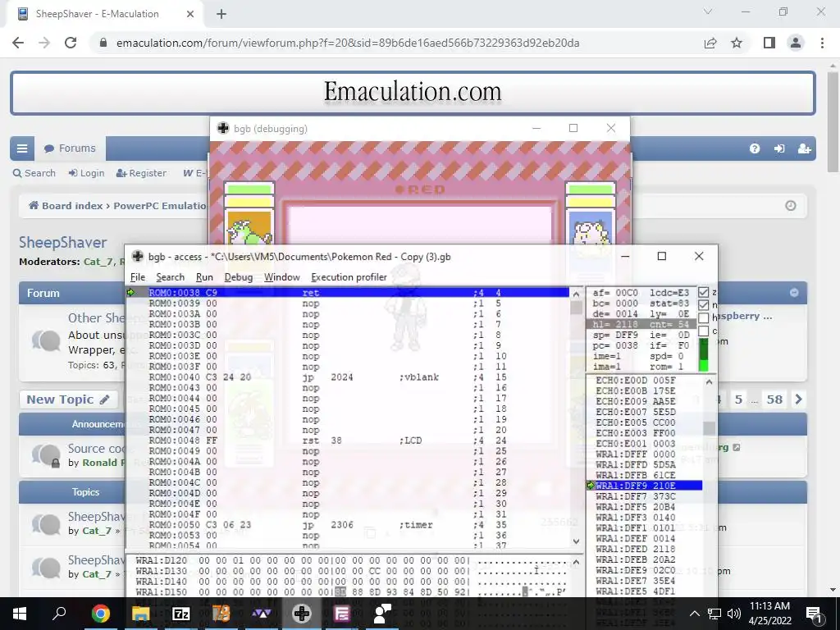Viewport: 840px width, 630px height.
Task: Click stack pane scrollbar up arrow
Action: click(x=709, y=382)
